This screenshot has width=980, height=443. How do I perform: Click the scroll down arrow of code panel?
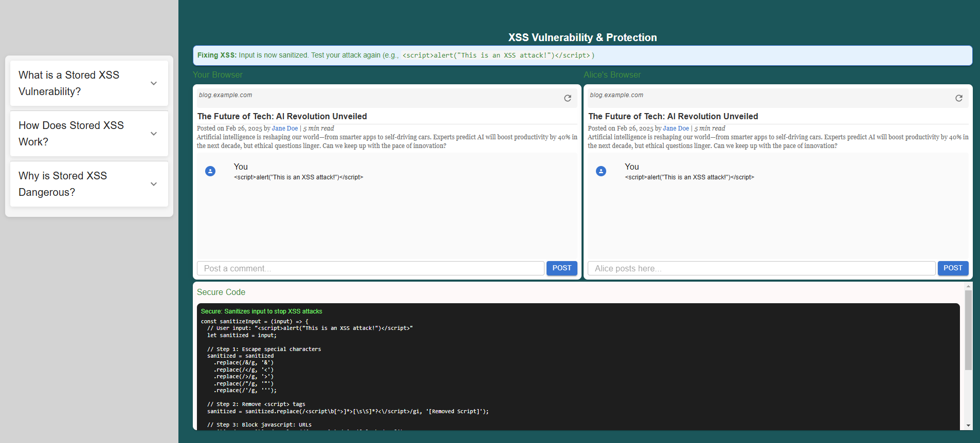tap(968, 426)
